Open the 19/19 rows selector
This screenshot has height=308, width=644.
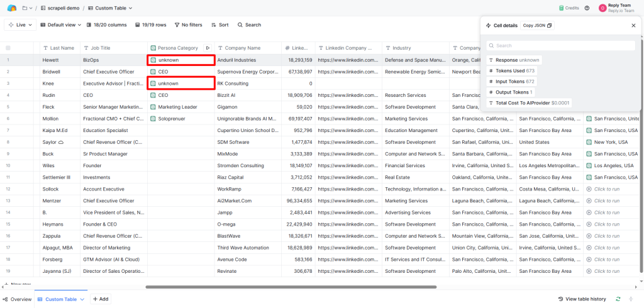pyautogui.click(x=151, y=25)
